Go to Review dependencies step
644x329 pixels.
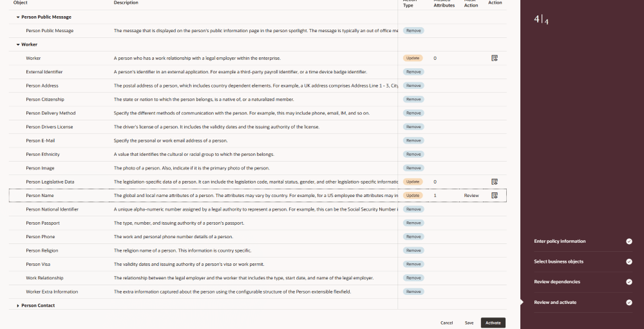[x=557, y=282]
